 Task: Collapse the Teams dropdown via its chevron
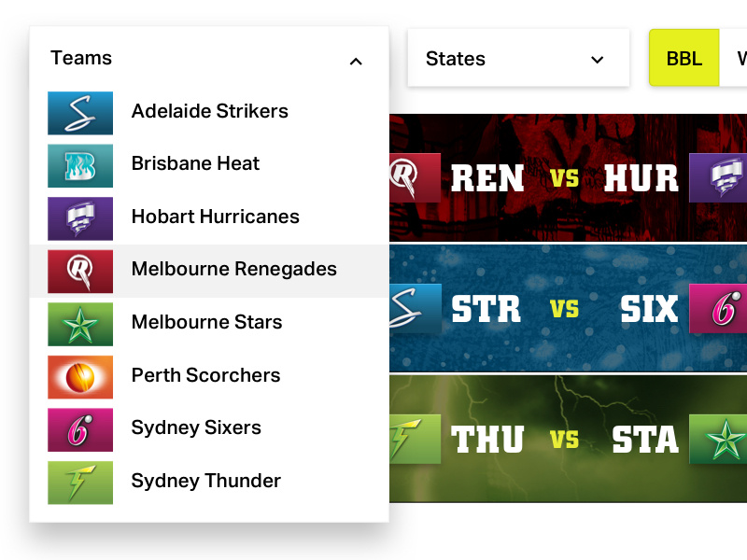coord(356,61)
